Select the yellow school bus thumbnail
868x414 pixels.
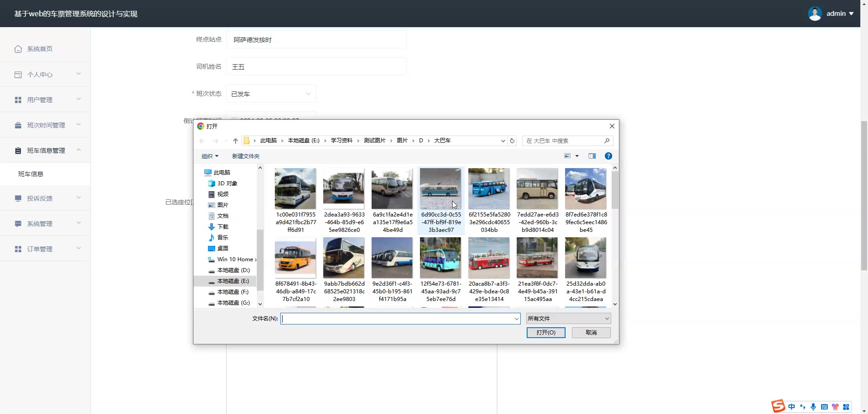pyautogui.click(x=295, y=258)
